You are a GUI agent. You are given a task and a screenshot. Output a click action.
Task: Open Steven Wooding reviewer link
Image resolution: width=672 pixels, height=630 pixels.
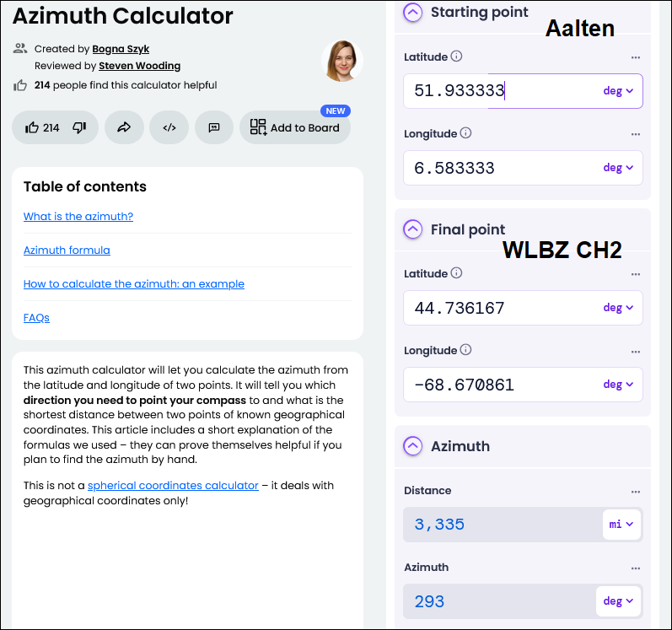tap(140, 66)
